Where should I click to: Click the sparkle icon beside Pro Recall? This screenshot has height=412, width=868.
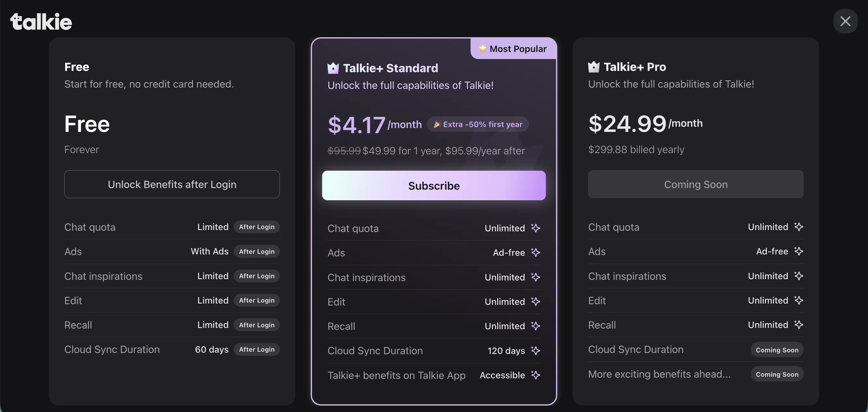799,324
